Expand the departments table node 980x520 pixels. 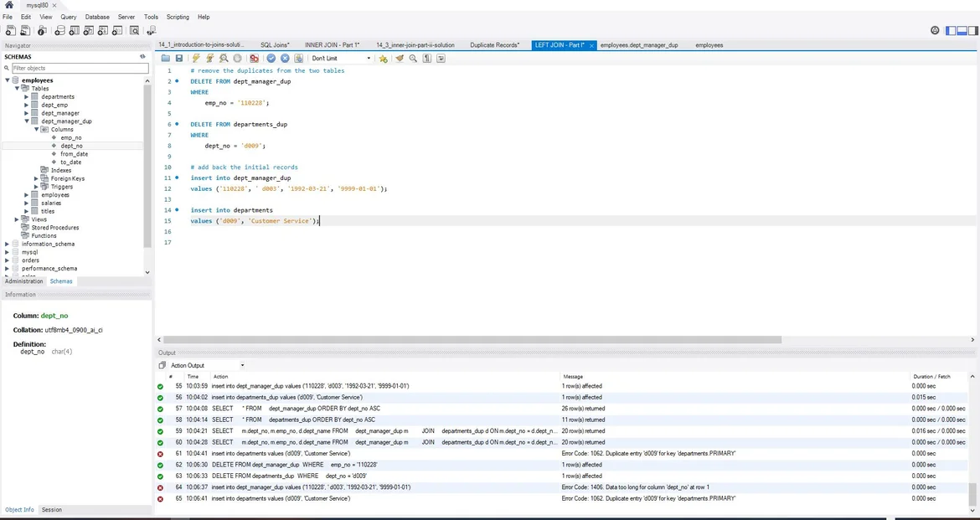coord(27,97)
